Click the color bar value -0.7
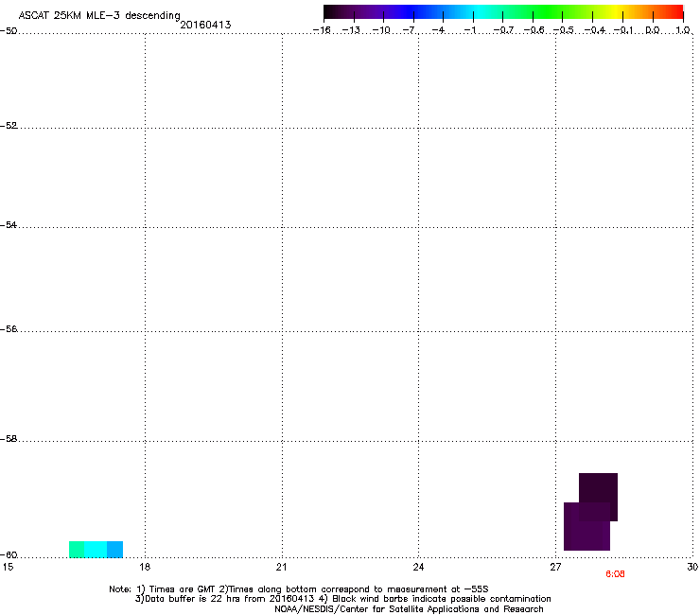This screenshot has width=700, height=615. pos(503,30)
